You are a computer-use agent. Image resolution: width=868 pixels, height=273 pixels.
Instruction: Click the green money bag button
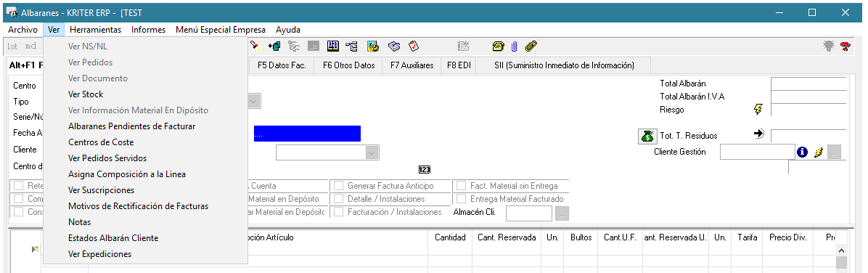coord(647,136)
